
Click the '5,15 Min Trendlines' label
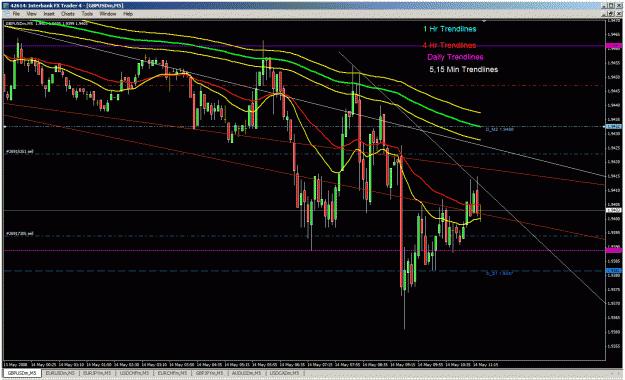[464, 69]
